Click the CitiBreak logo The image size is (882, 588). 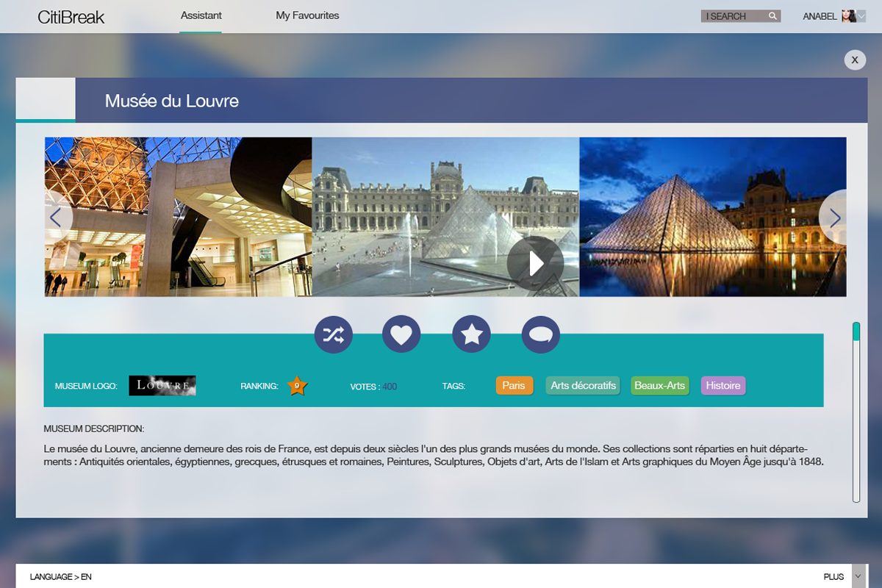[71, 17]
